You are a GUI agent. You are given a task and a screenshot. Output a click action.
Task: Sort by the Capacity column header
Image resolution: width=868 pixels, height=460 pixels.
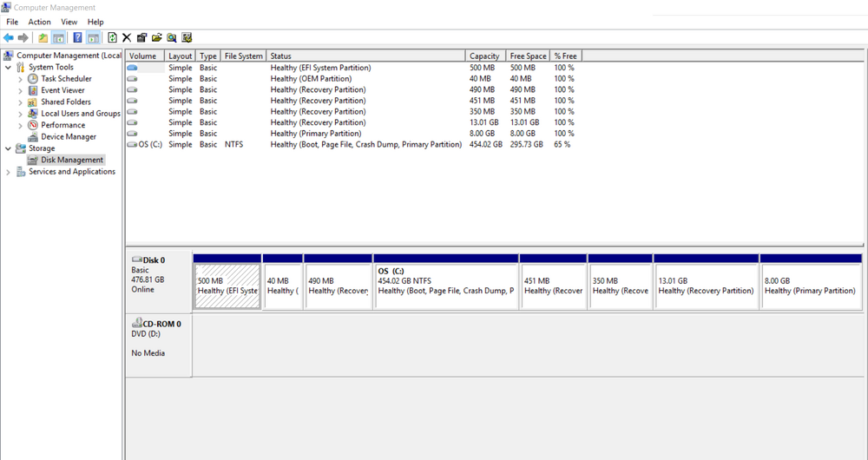485,56
